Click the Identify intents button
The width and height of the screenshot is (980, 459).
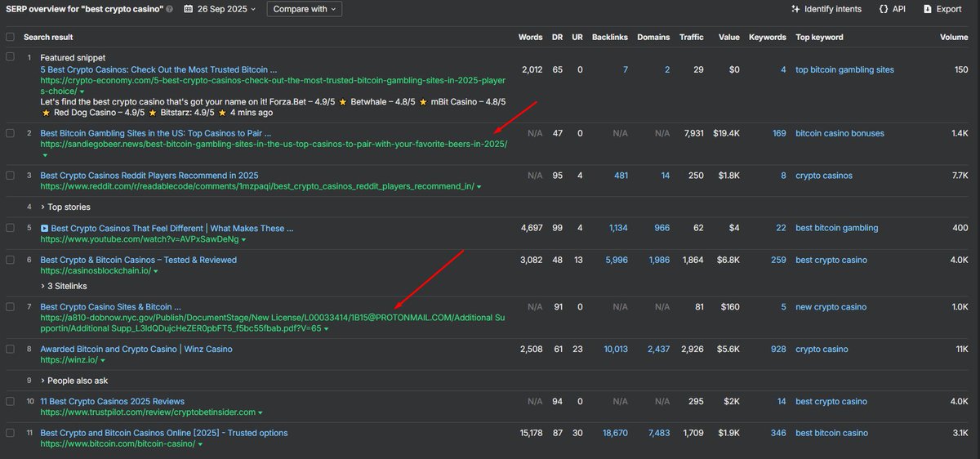pos(826,9)
